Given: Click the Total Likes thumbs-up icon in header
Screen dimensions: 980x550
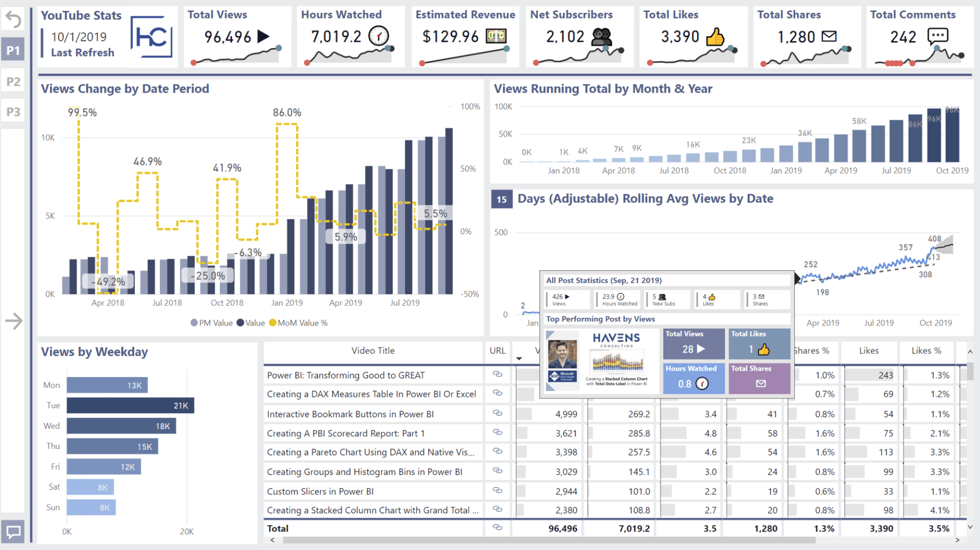Looking at the screenshot, I should click(x=715, y=37).
